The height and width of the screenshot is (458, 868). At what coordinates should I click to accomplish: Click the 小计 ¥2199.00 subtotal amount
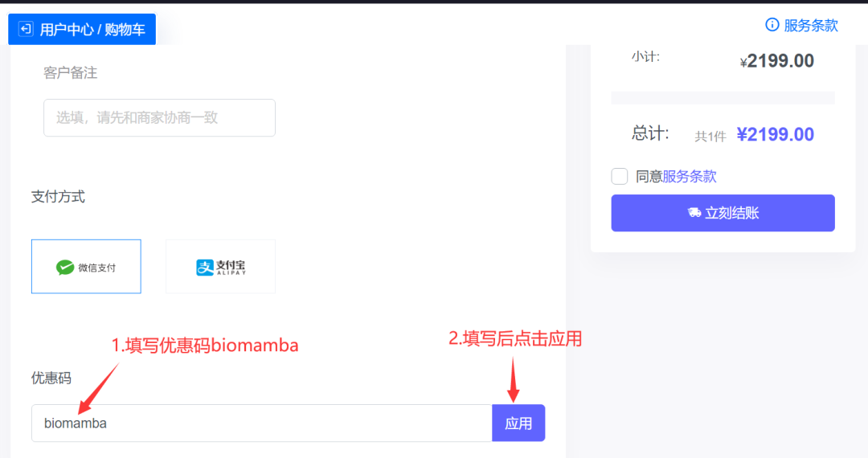tap(776, 61)
